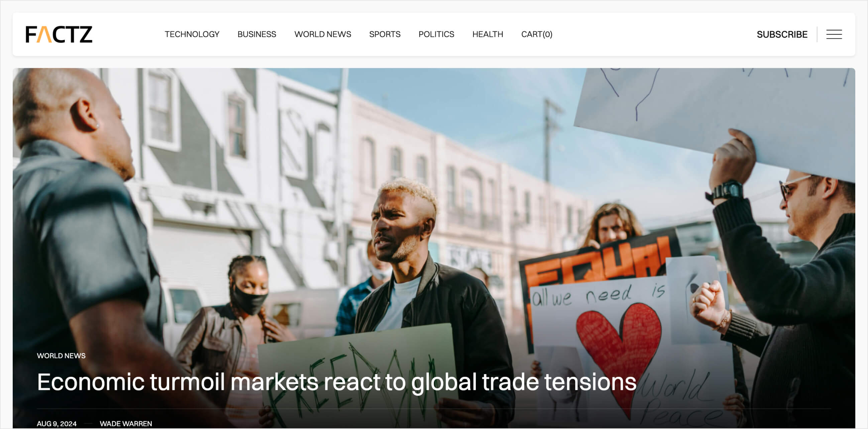Open author Wade Warren's page

point(126,423)
